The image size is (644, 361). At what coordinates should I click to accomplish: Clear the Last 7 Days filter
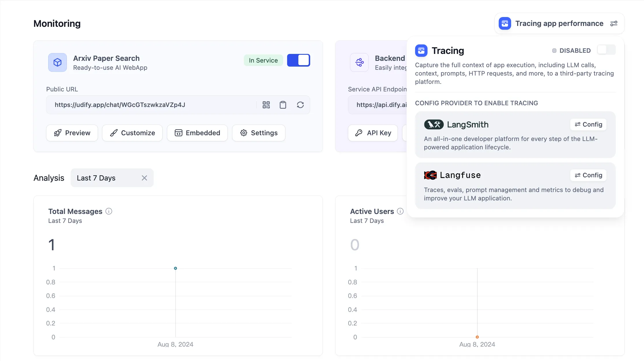tap(144, 178)
